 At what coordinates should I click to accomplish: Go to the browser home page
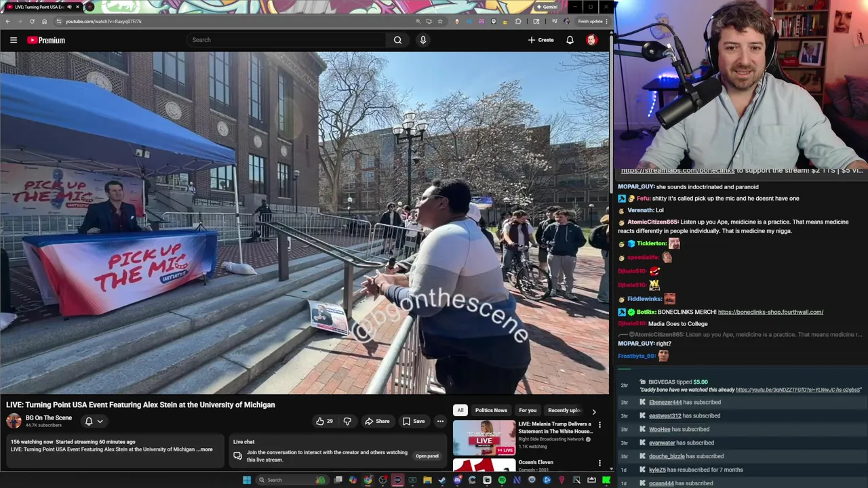(x=44, y=21)
